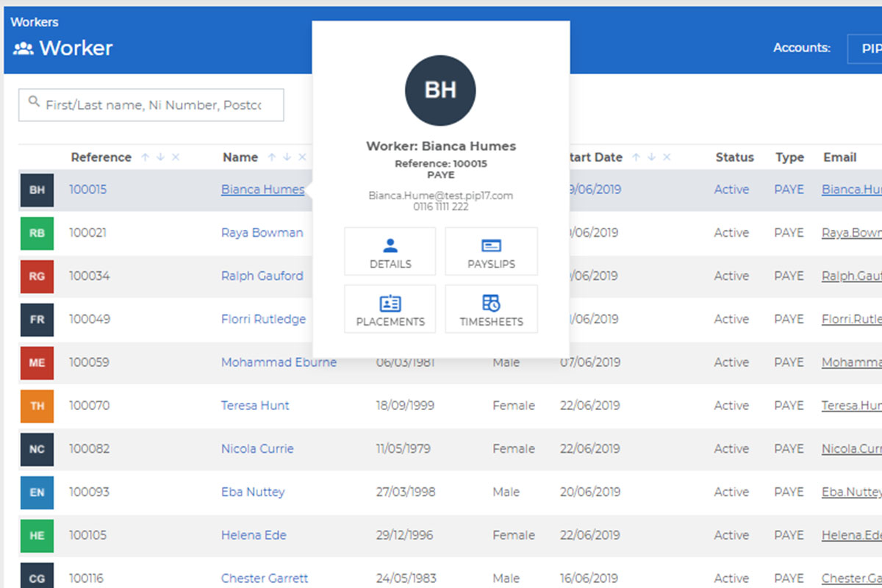Open the Chester Garrett worker link
This screenshot has height=588, width=882.
(x=265, y=578)
